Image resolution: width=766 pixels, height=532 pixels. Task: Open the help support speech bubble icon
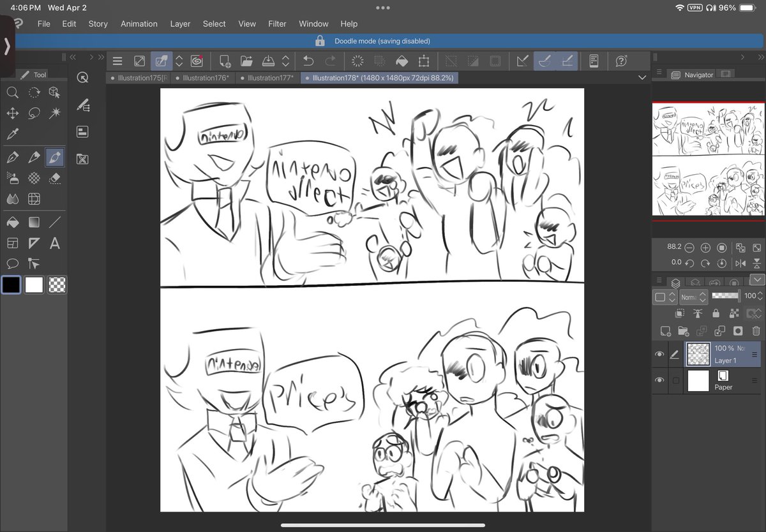[x=621, y=61]
